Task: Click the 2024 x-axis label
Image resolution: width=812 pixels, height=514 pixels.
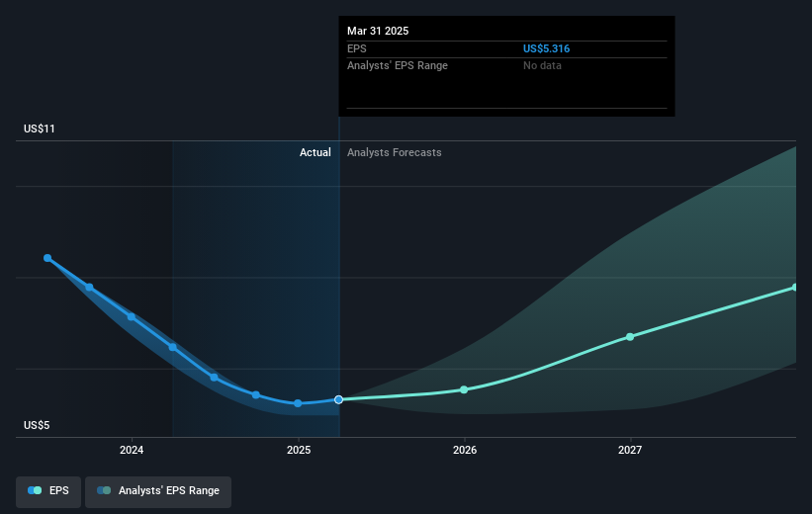Action: [x=132, y=450]
